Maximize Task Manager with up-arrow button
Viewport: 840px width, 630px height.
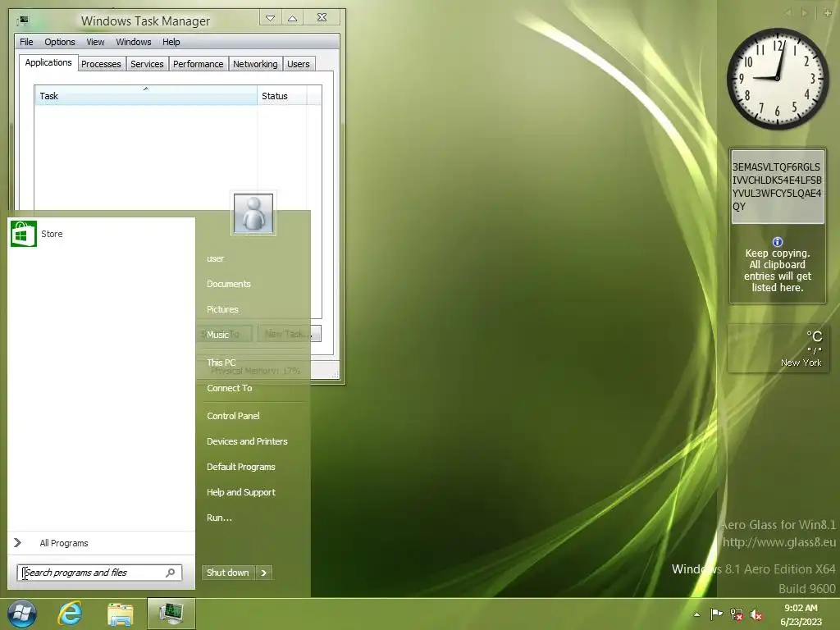[293, 18]
